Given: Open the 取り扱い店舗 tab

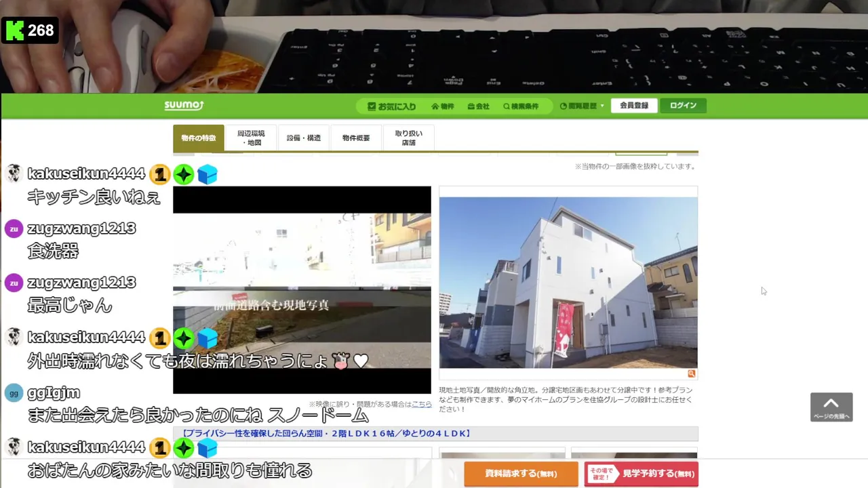Looking at the screenshot, I should tap(408, 138).
